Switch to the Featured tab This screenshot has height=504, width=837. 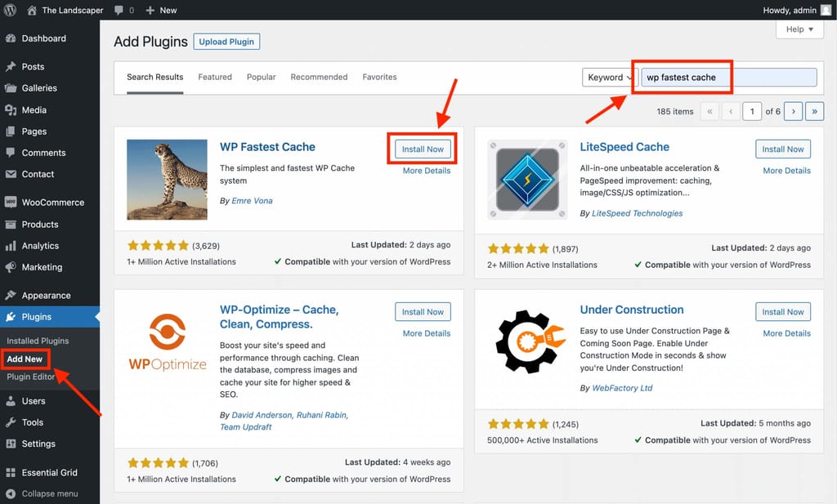[215, 78]
